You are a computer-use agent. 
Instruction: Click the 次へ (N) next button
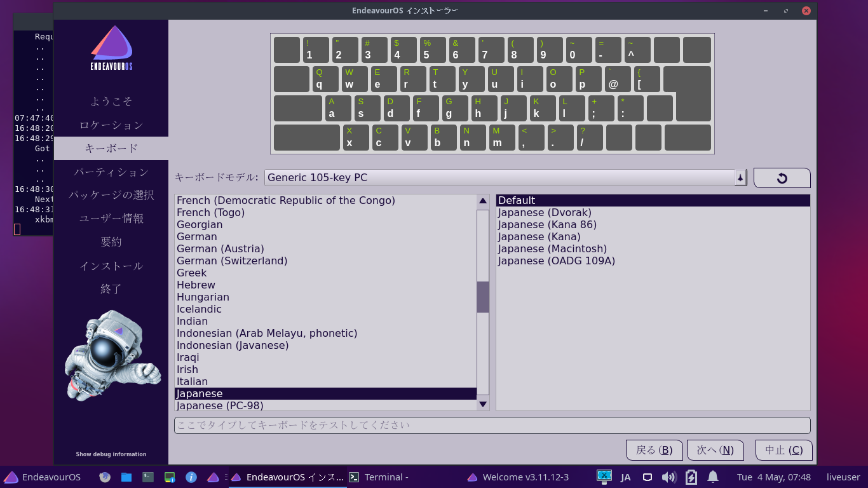(x=715, y=450)
